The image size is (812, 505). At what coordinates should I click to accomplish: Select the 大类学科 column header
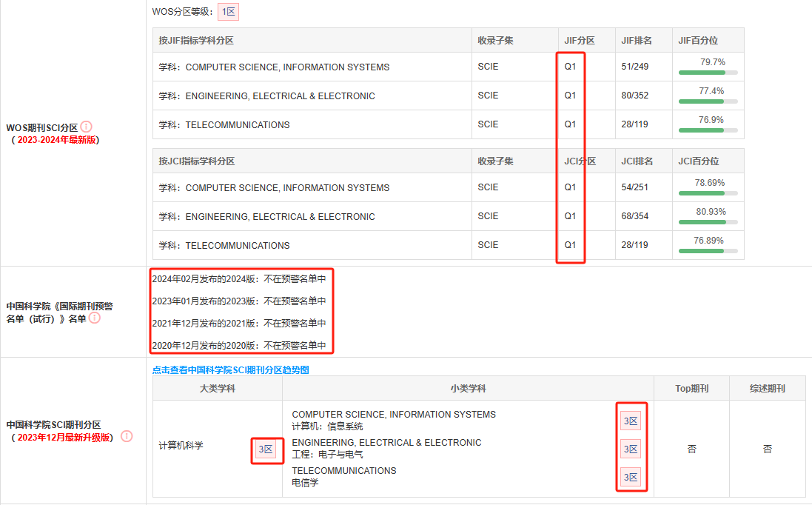[218, 389]
